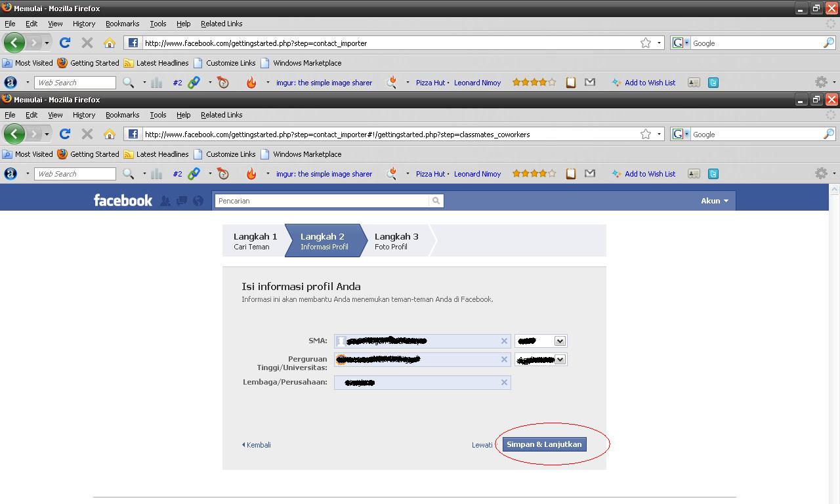The height and width of the screenshot is (504, 840).
Task: Click Web Search box in front Alexa toolbar
Action: tap(76, 174)
